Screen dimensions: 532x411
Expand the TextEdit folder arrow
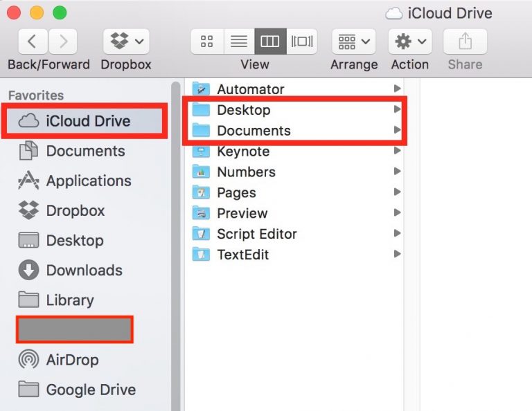398,254
